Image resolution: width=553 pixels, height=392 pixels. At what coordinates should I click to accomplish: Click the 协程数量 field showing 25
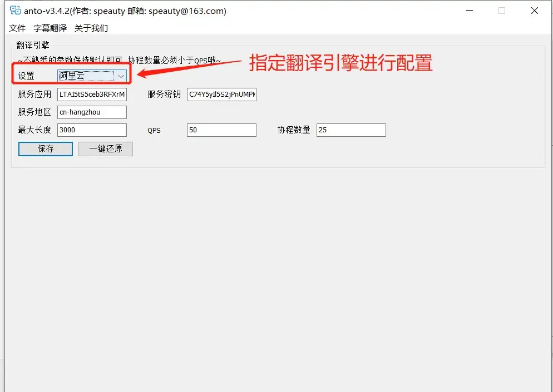pos(351,130)
